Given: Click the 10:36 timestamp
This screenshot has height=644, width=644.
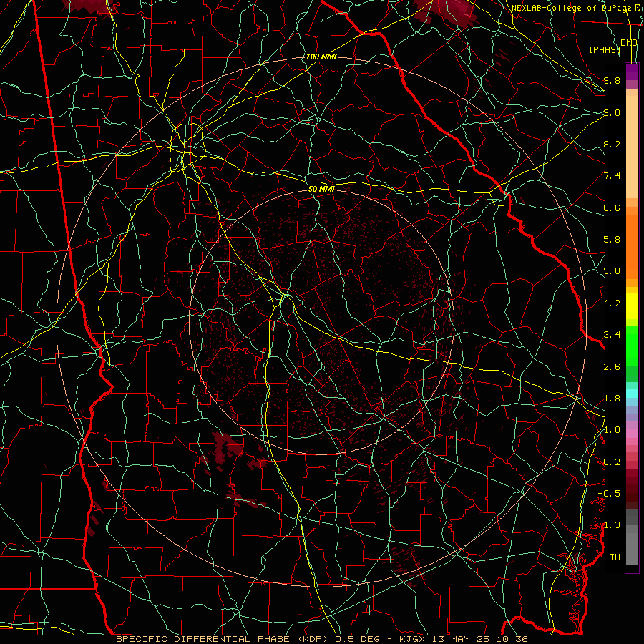Looking at the screenshot, I should point(513,639).
